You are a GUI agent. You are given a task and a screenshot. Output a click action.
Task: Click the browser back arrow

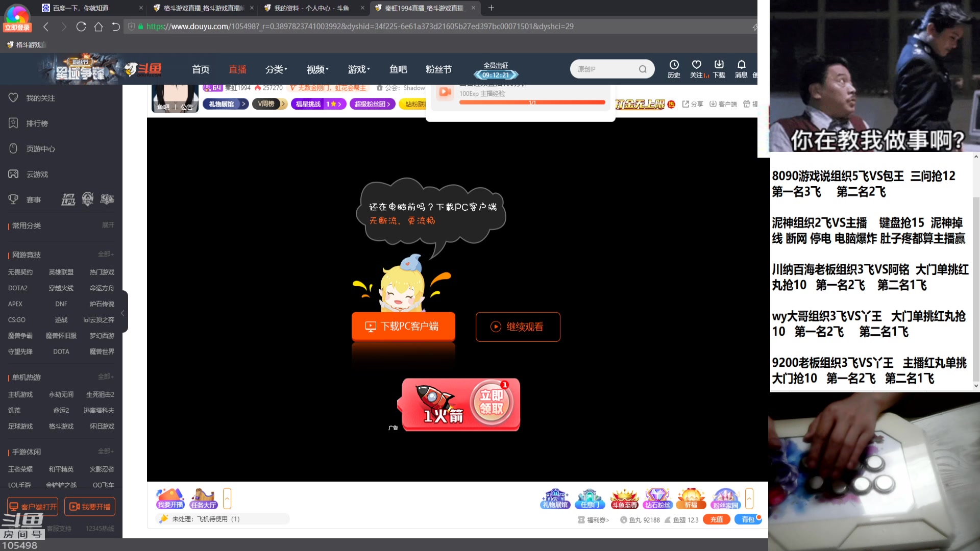click(46, 27)
